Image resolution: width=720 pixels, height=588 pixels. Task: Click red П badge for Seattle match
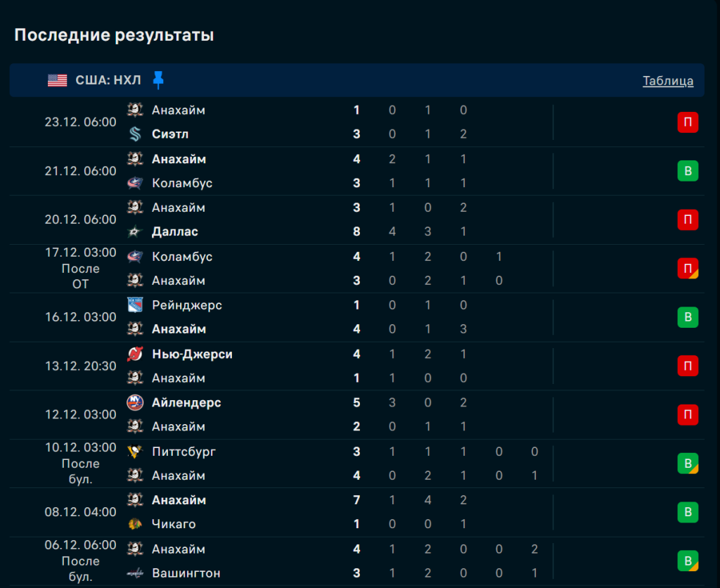tap(687, 122)
